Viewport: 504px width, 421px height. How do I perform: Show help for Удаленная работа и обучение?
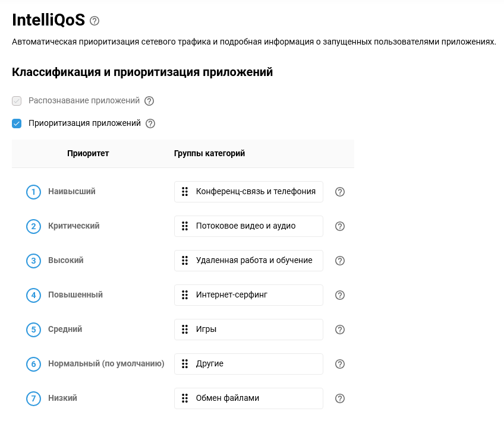coord(340,261)
